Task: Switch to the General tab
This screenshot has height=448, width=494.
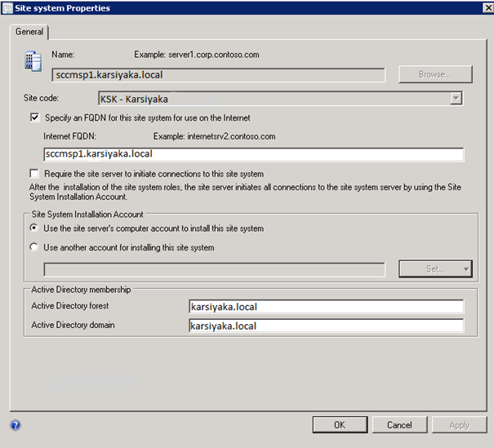Action: pyautogui.click(x=29, y=32)
